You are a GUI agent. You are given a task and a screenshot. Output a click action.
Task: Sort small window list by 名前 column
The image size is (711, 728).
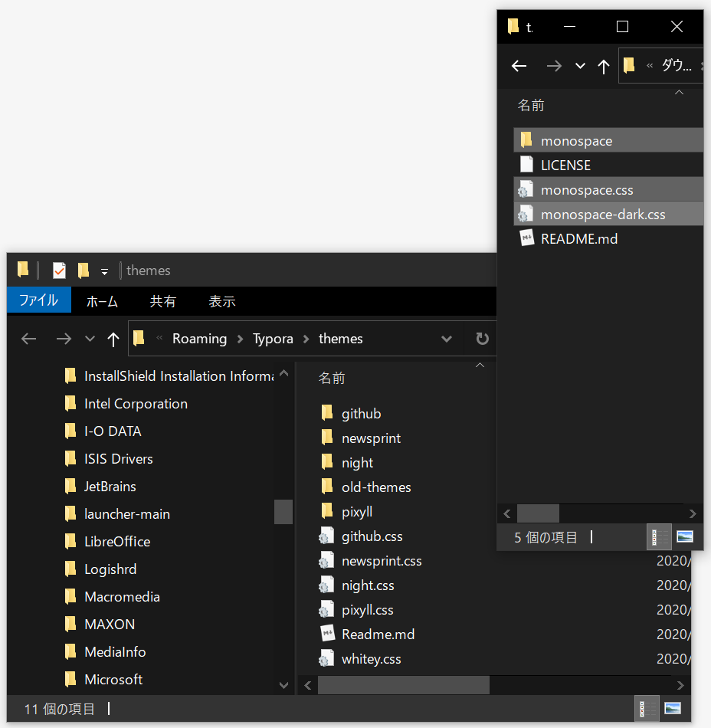[x=531, y=106]
